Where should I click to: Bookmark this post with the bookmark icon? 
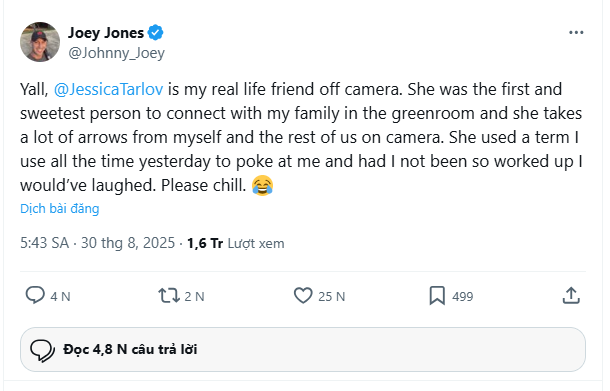[437, 296]
